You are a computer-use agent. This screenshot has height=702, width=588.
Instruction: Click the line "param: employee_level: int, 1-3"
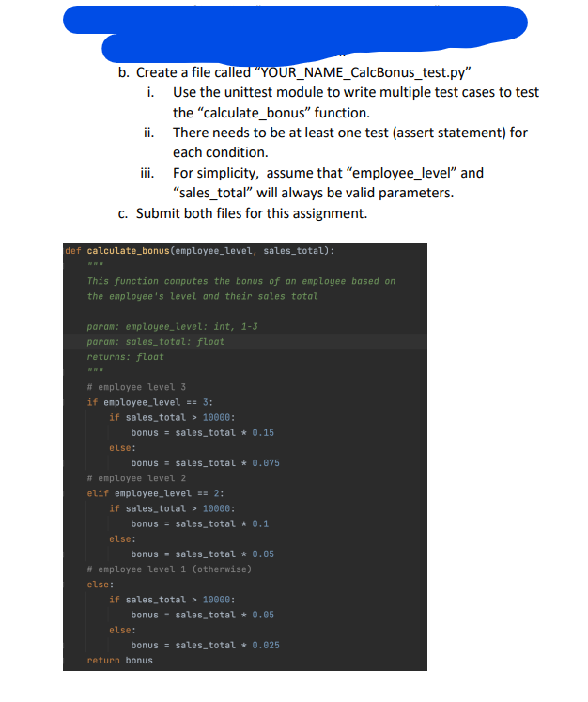pyautogui.click(x=172, y=327)
